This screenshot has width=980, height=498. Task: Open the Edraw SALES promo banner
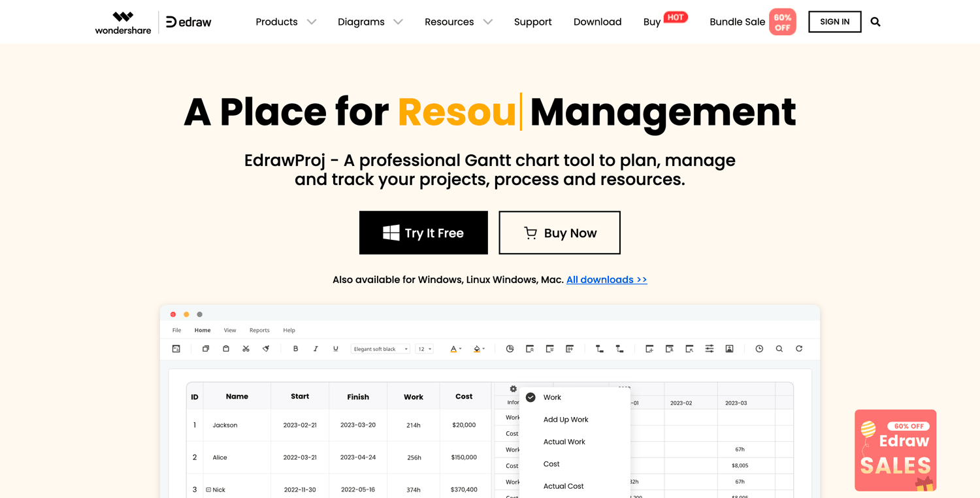895,450
